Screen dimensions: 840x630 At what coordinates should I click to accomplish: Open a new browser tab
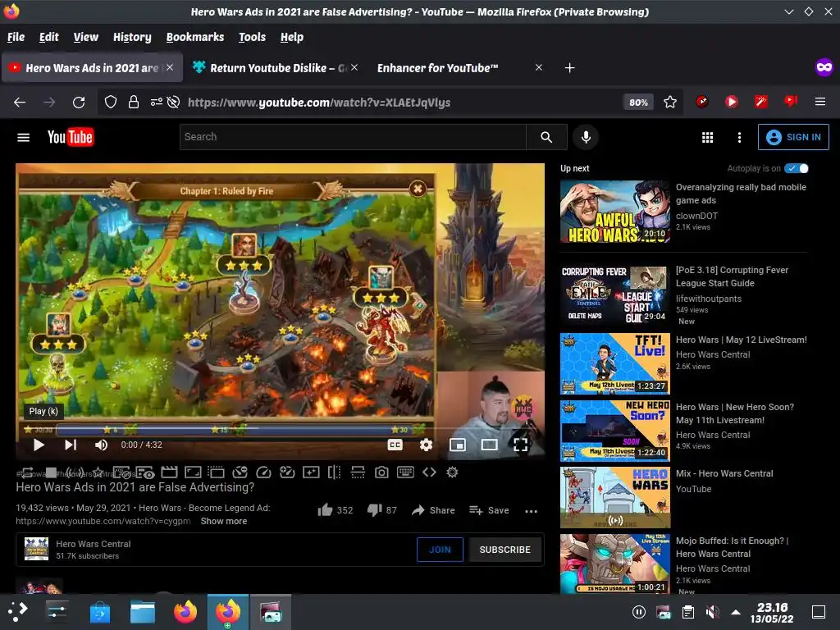[x=569, y=68]
